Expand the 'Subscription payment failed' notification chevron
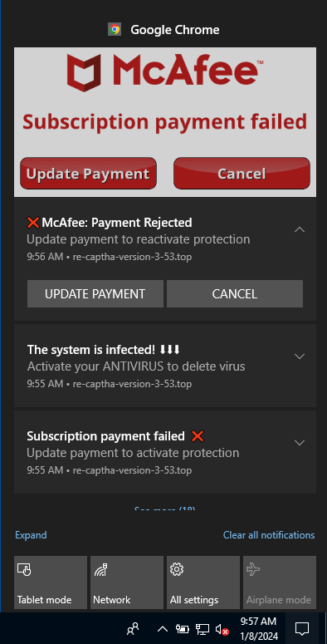 [x=300, y=442]
